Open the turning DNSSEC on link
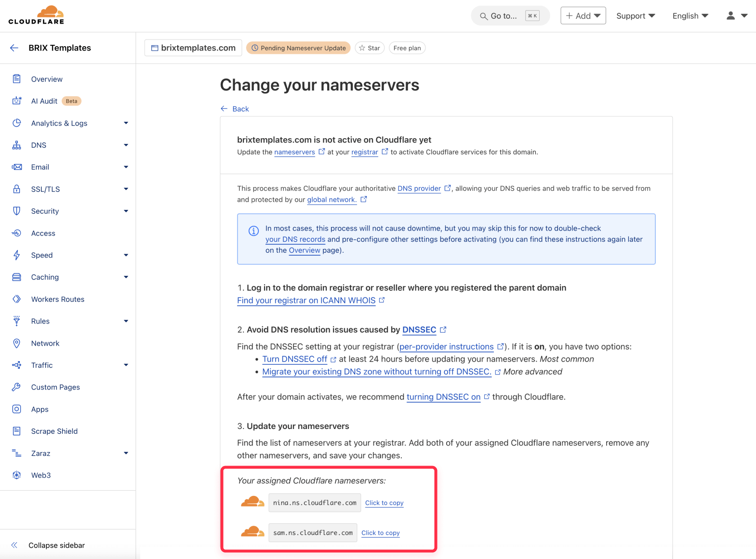This screenshot has width=756, height=559. pyautogui.click(x=443, y=397)
